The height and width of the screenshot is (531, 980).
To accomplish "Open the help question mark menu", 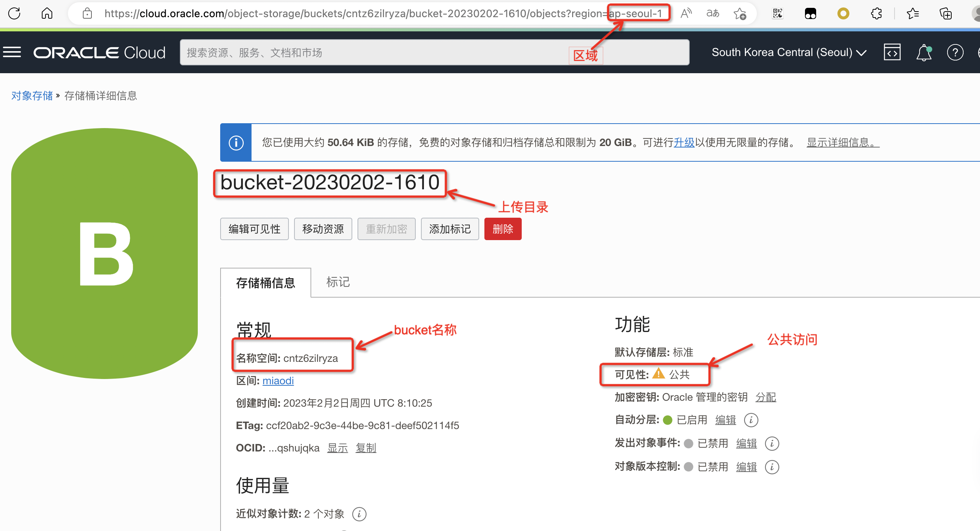I will coord(955,52).
